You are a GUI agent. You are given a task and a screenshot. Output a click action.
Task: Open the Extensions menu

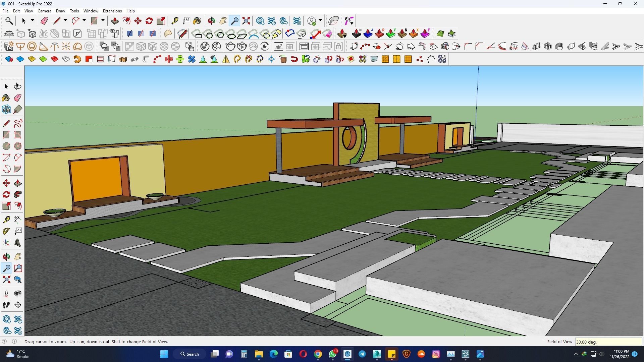pyautogui.click(x=112, y=11)
